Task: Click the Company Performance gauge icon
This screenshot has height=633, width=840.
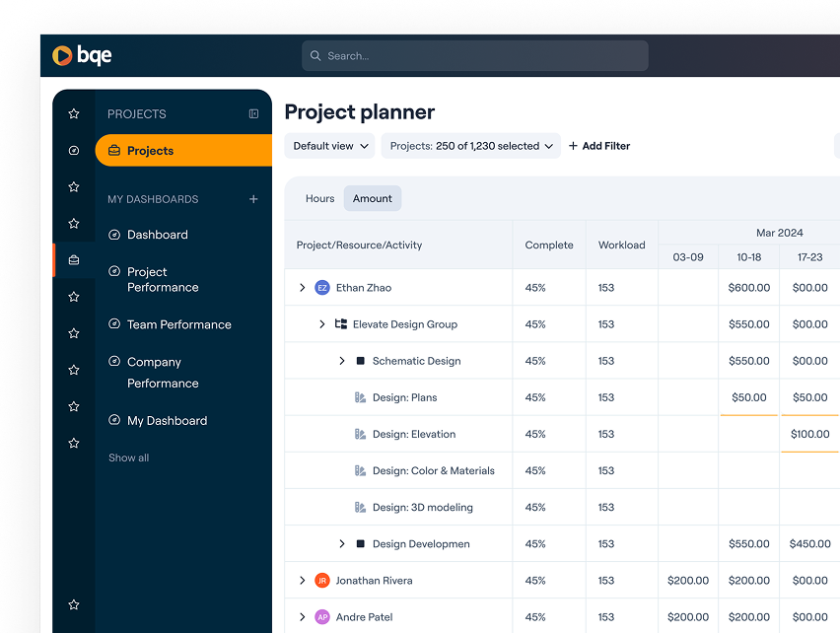Action: 114,361
